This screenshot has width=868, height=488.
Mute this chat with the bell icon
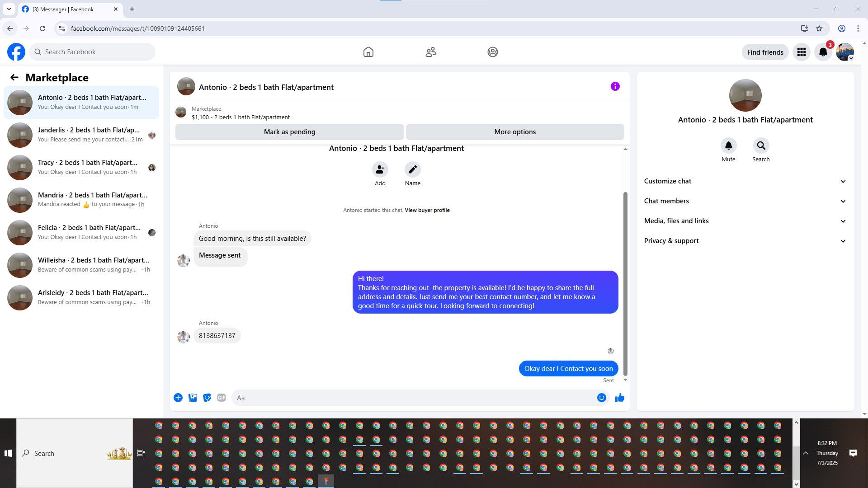tap(728, 145)
